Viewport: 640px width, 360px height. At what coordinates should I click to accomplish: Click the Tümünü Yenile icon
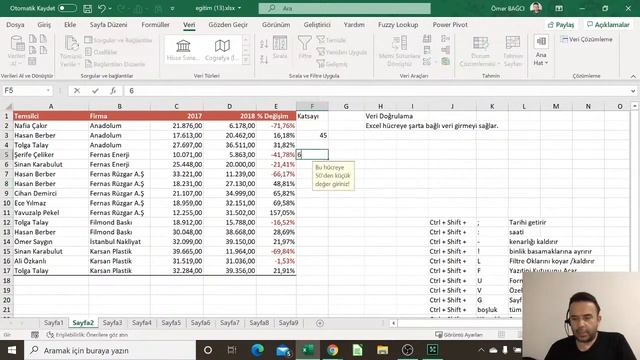pos(71,51)
